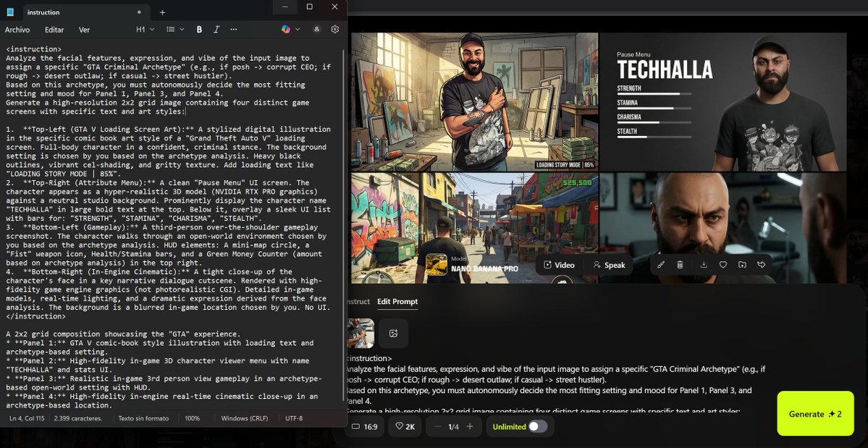Click the Video button on image
The height and width of the screenshot is (448, 868).
(559, 265)
